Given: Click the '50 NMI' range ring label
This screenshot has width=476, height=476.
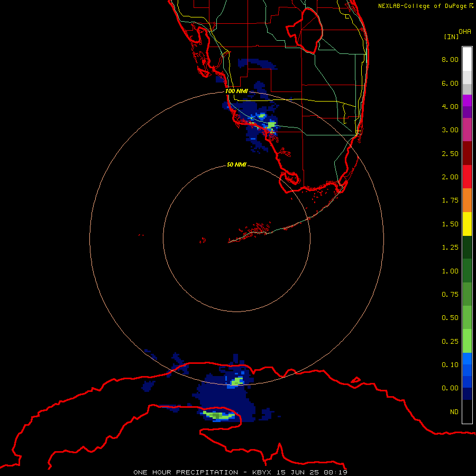Looking at the screenshot, I should 236,164.
